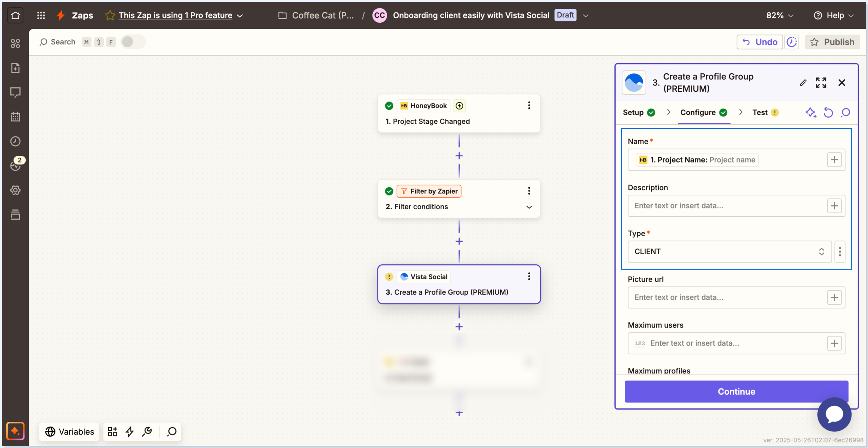Open the Variables button

tap(69, 431)
